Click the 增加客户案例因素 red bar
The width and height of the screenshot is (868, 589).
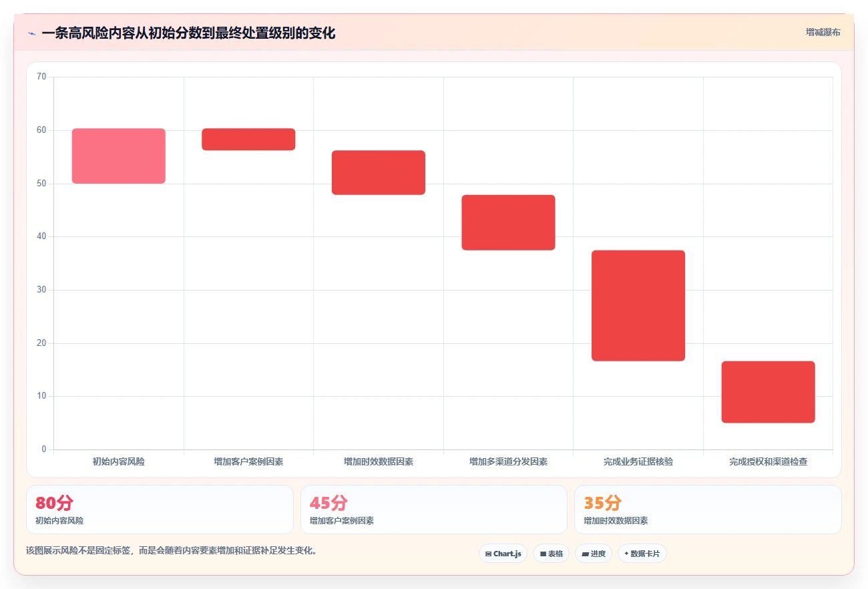click(x=248, y=139)
